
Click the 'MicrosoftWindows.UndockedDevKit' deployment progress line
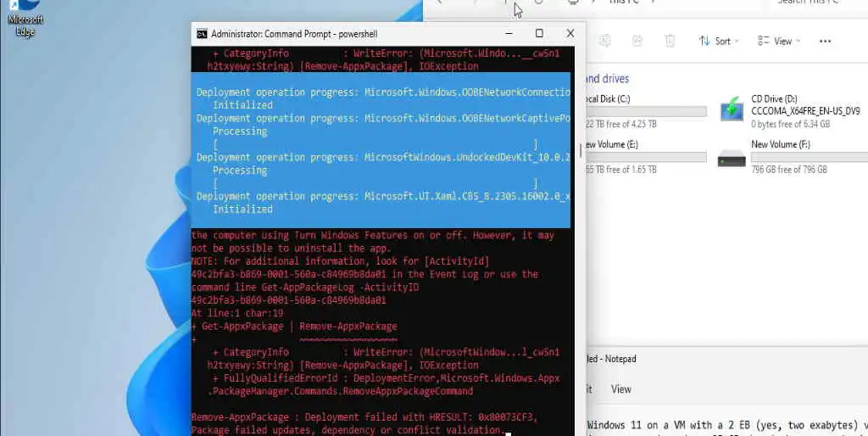(383, 157)
